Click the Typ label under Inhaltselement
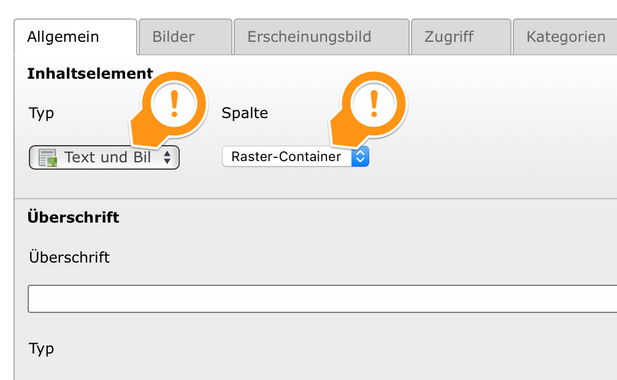The height and width of the screenshot is (380, 617). point(41,114)
